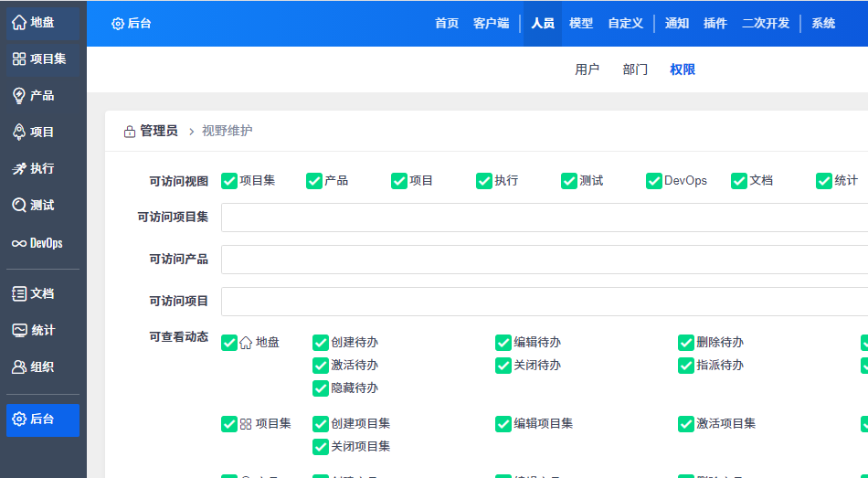Click the 测试 magnifier icon in sidebar
Image resolution: width=868 pixels, height=478 pixels.
click(x=19, y=205)
